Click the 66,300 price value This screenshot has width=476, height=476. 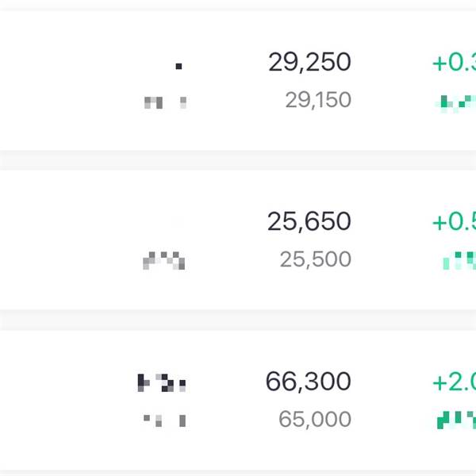[308, 382]
